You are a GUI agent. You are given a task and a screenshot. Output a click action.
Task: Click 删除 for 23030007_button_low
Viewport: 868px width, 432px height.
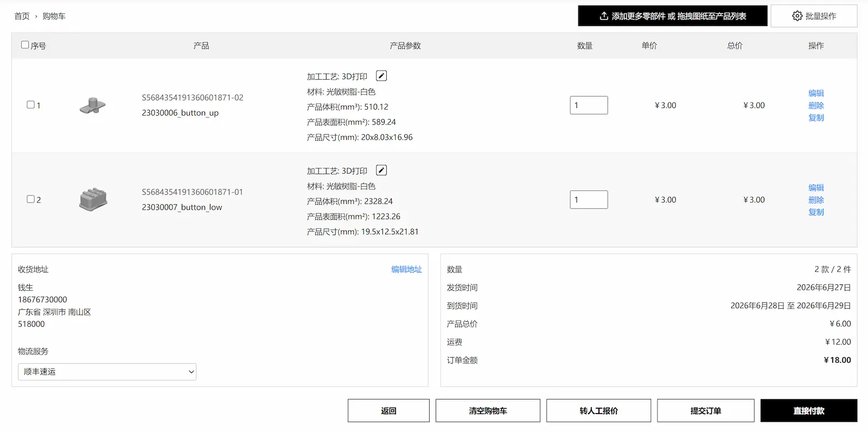point(816,200)
